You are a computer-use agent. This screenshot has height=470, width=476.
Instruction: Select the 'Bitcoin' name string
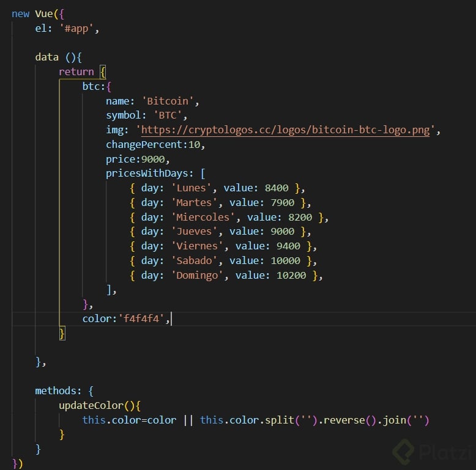click(x=168, y=101)
